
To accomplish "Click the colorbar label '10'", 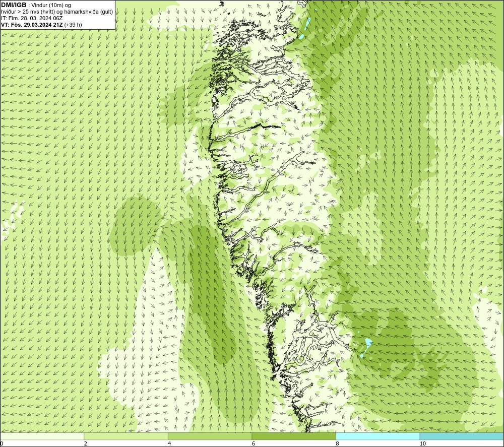I will 423,443.
